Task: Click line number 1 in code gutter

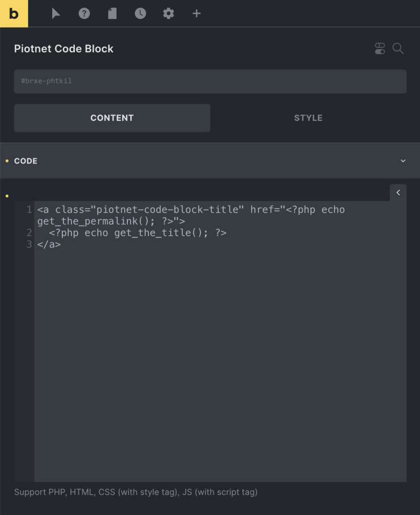Action: click(29, 210)
